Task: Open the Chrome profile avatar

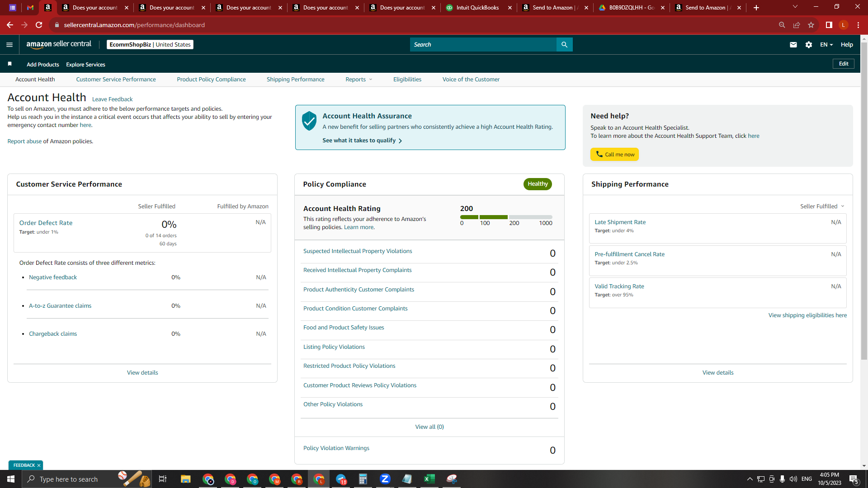Action: 843,25
